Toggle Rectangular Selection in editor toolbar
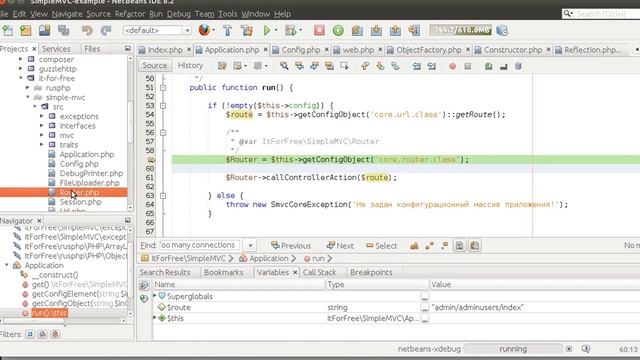This screenshot has width=640, height=360. pyautogui.click(x=344, y=66)
